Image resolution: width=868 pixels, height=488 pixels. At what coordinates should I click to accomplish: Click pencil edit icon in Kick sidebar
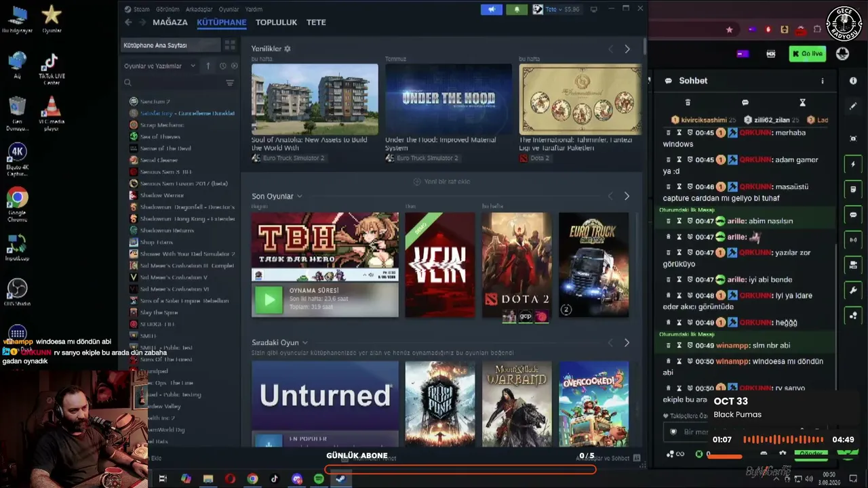pos(853,106)
